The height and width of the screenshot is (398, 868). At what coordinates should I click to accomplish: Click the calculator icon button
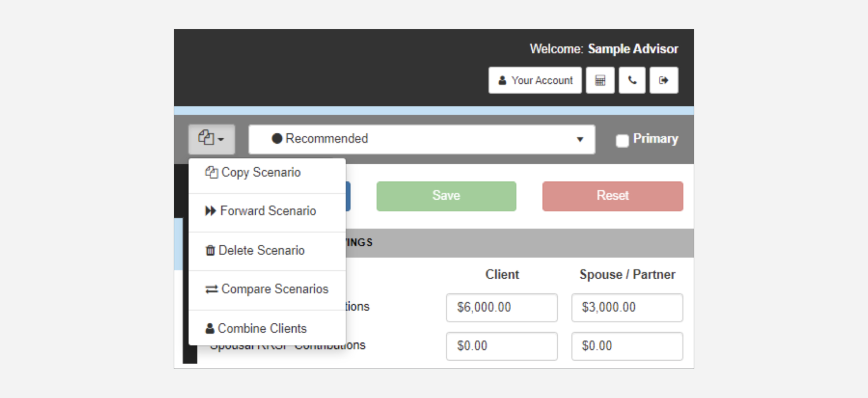tap(600, 80)
